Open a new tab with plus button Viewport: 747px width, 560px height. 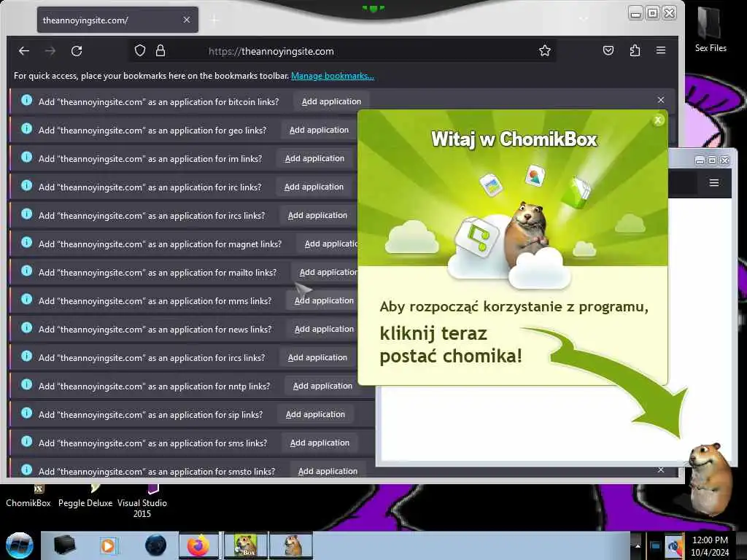click(x=214, y=20)
